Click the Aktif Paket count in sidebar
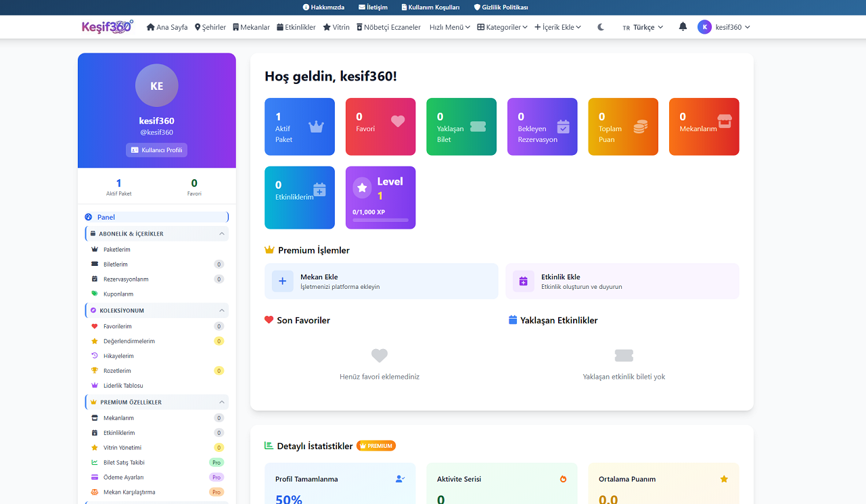This screenshot has height=504, width=866. coord(119,183)
